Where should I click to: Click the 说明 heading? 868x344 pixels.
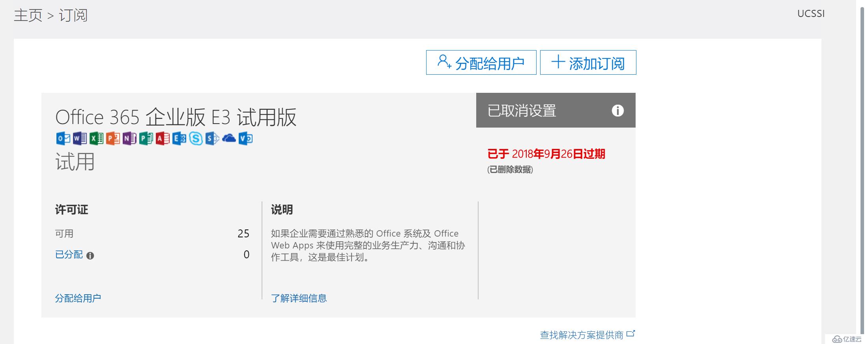[x=282, y=209]
